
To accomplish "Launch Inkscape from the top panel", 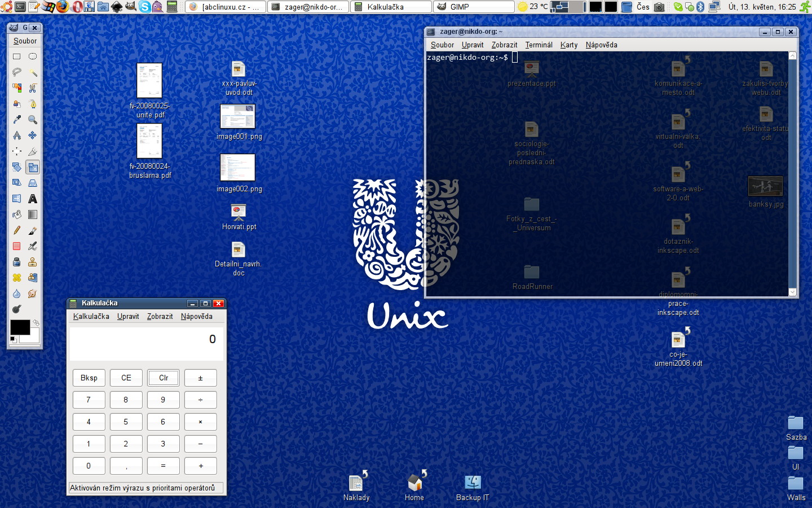I will pos(117,7).
